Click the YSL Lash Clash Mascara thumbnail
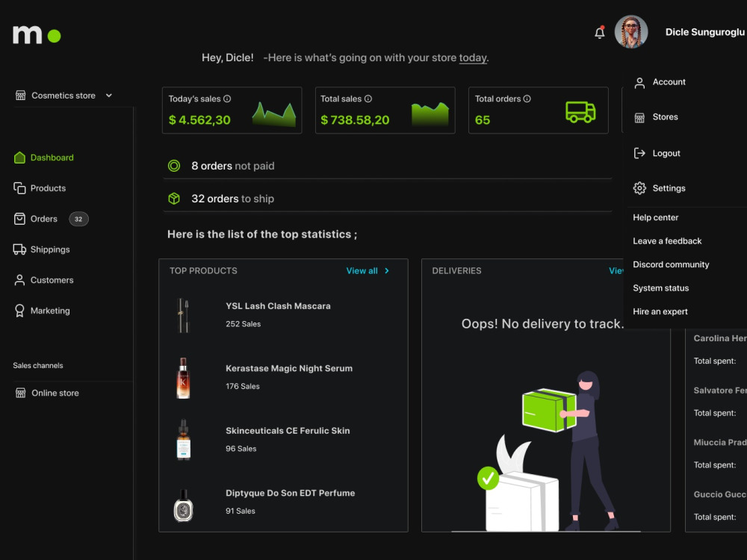The width and height of the screenshot is (747, 560). click(x=184, y=315)
